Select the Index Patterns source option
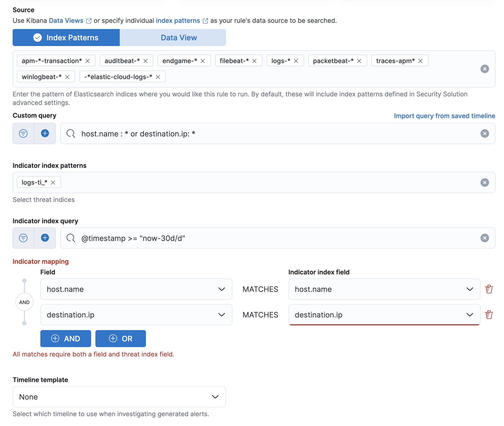Viewport: 504px width, 426px height. pyautogui.click(x=66, y=38)
